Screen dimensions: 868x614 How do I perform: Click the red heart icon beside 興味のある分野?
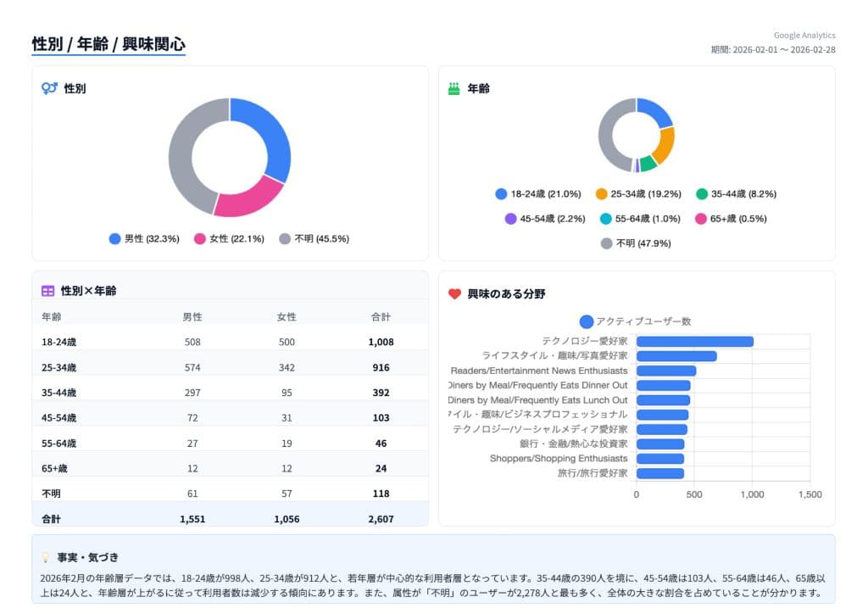coord(454,294)
